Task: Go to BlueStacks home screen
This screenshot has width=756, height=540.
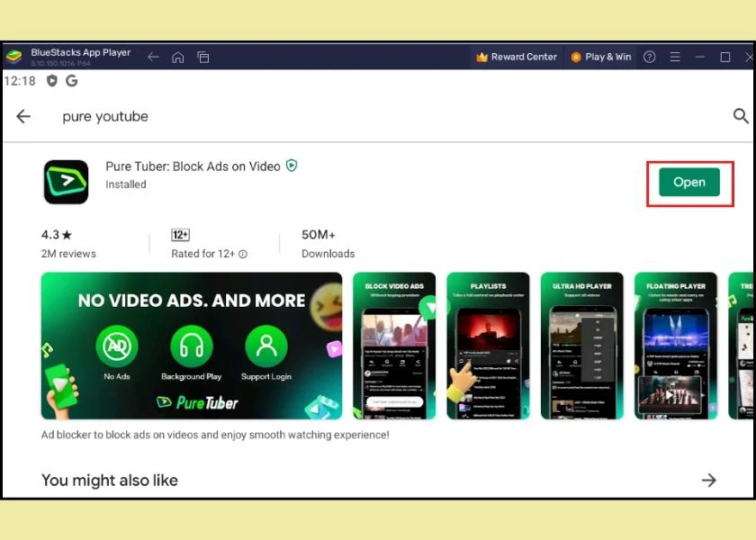Action: [x=178, y=58]
